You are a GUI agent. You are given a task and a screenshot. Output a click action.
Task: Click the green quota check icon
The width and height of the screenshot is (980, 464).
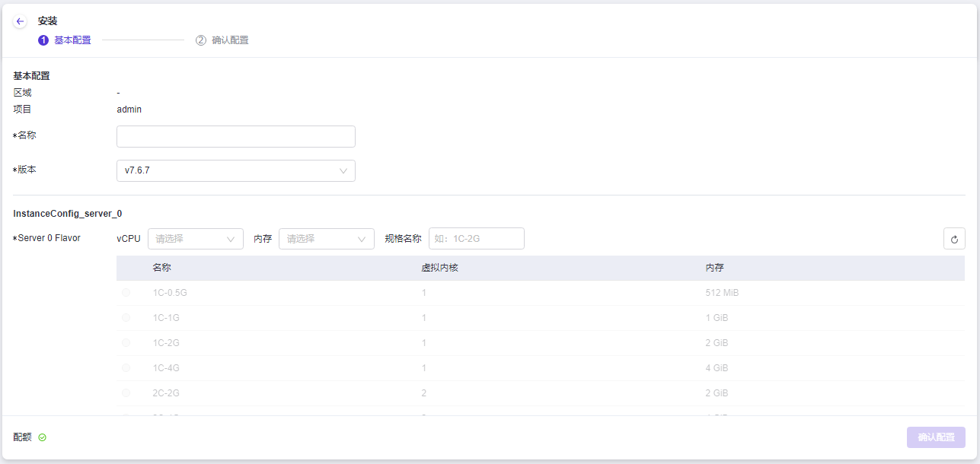tap(43, 437)
